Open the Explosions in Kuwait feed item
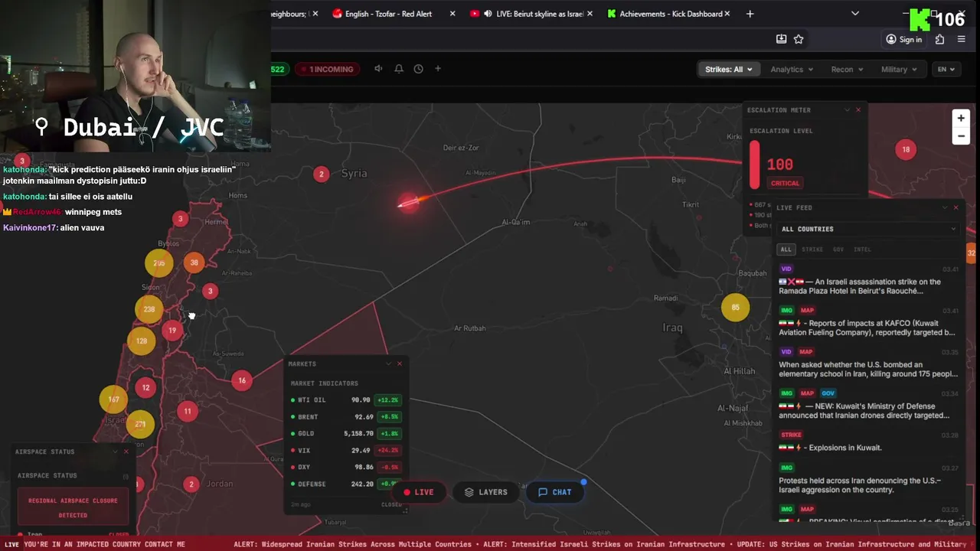Image resolution: width=980 pixels, height=551 pixels. tap(868, 442)
